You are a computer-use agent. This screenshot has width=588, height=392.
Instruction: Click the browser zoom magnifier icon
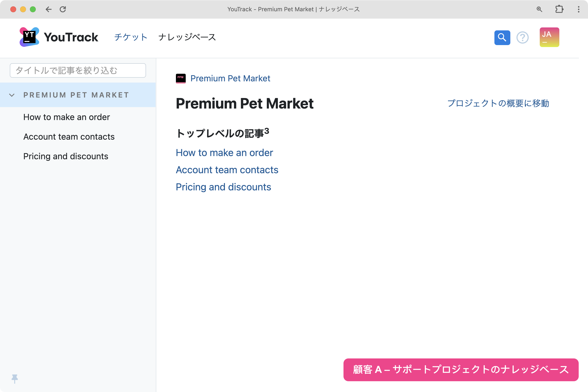coord(539,9)
